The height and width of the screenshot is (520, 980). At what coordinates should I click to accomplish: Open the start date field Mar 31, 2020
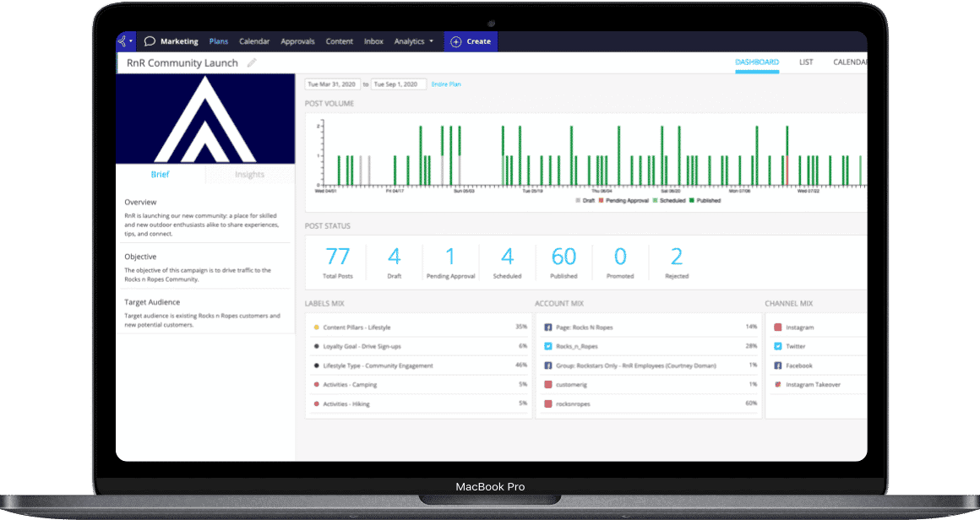(333, 84)
